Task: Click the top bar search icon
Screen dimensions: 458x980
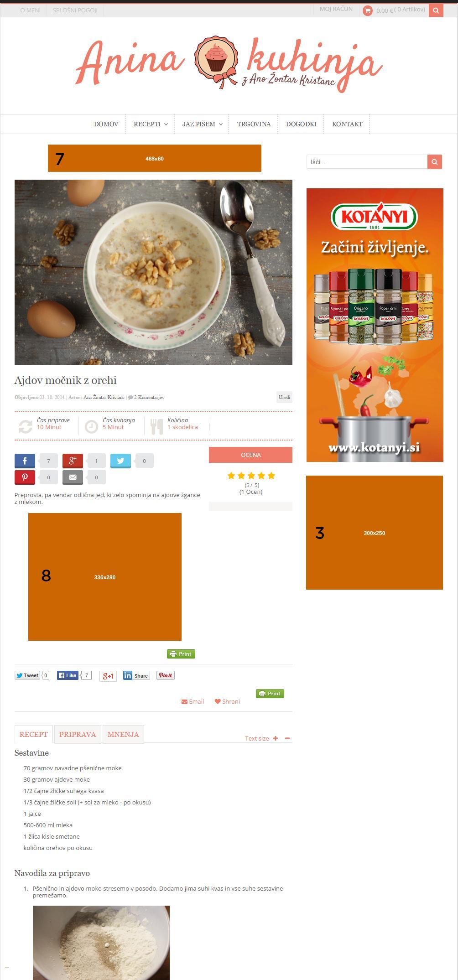Action: pyautogui.click(x=436, y=10)
